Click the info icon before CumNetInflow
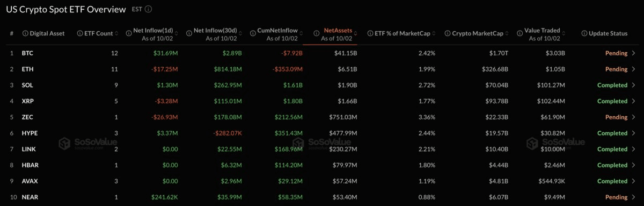 coord(253,33)
